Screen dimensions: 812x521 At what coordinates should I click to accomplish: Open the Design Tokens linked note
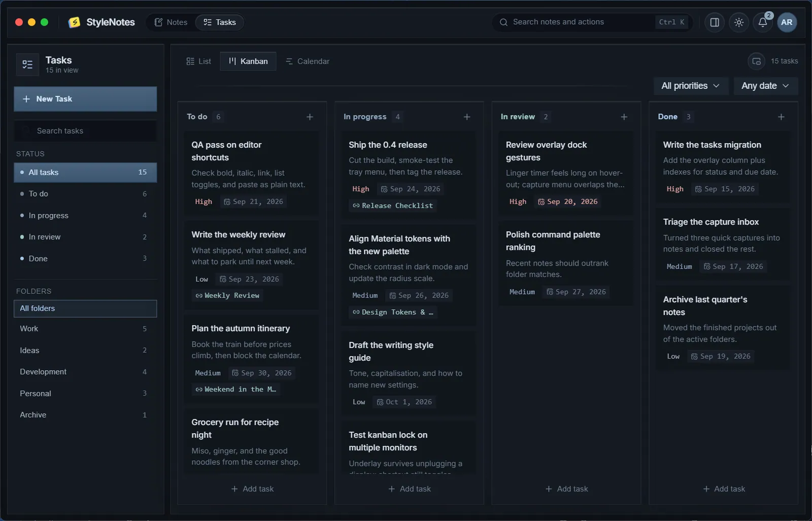pos(393,312)
